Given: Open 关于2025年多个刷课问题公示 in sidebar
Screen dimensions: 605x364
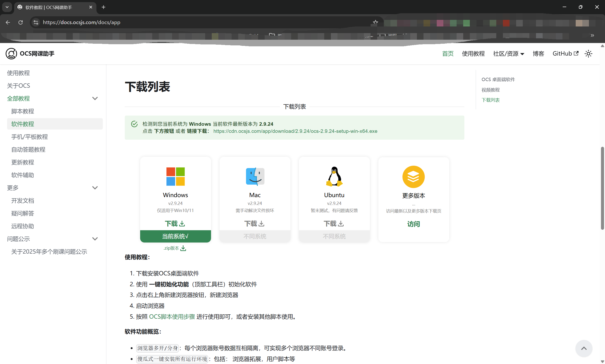Looking at the screenshot, I should [49, 251].
